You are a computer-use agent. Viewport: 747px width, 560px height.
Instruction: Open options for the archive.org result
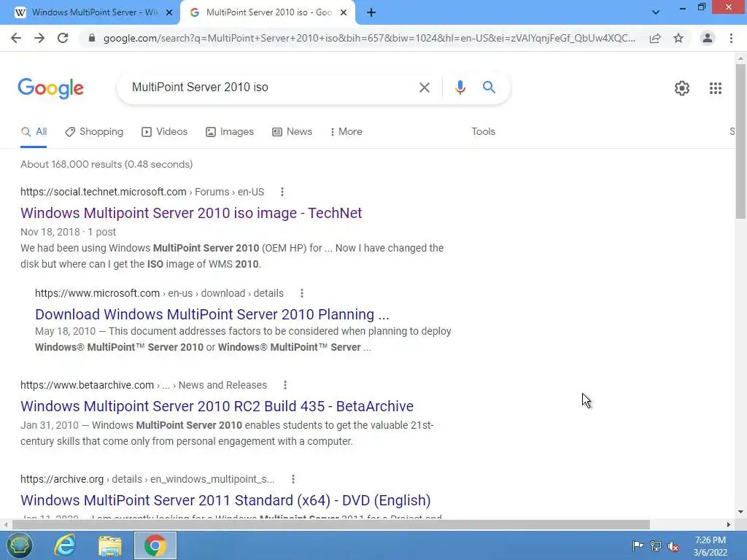coord(293,480)
